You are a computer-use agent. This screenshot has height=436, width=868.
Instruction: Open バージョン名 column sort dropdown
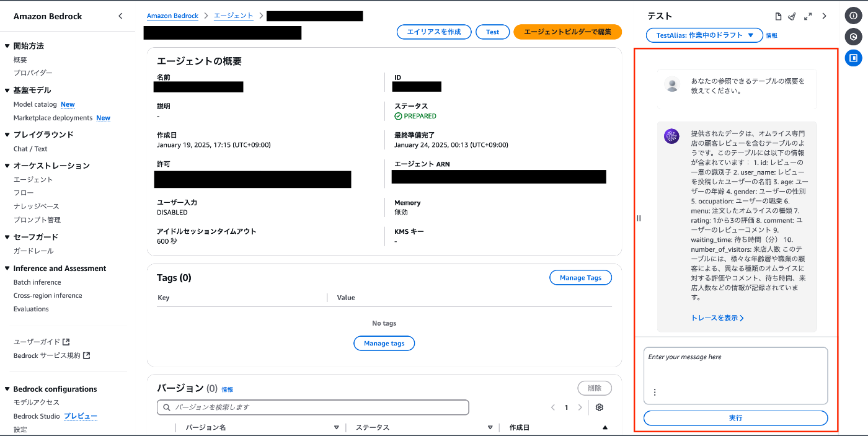337,427
